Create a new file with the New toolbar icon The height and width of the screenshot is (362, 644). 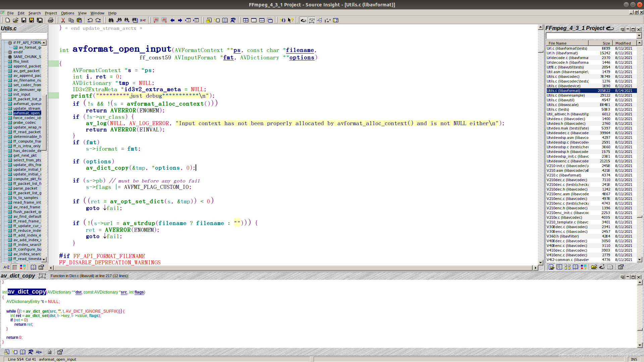[x=7, y=20]
